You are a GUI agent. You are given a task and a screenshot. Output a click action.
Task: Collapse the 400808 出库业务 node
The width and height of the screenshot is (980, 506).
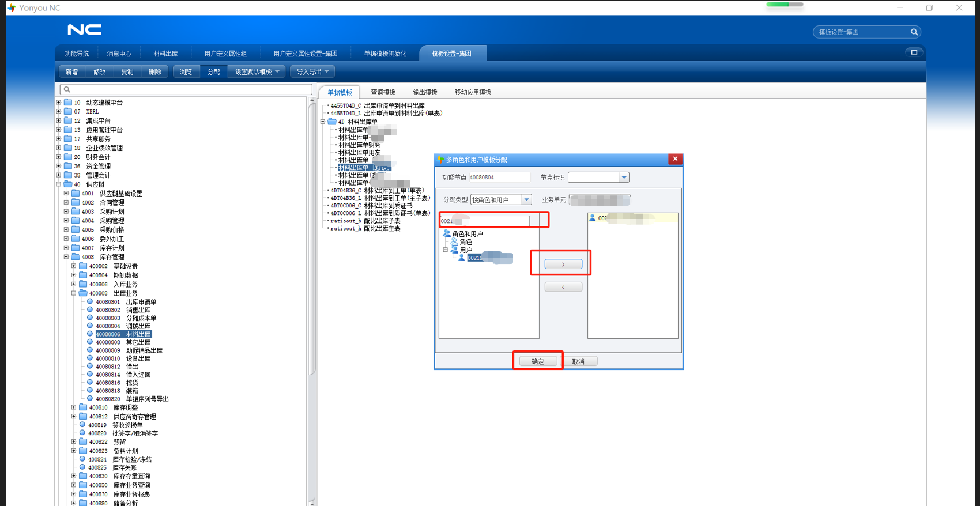pyautogui.click(x=74, y=293)
